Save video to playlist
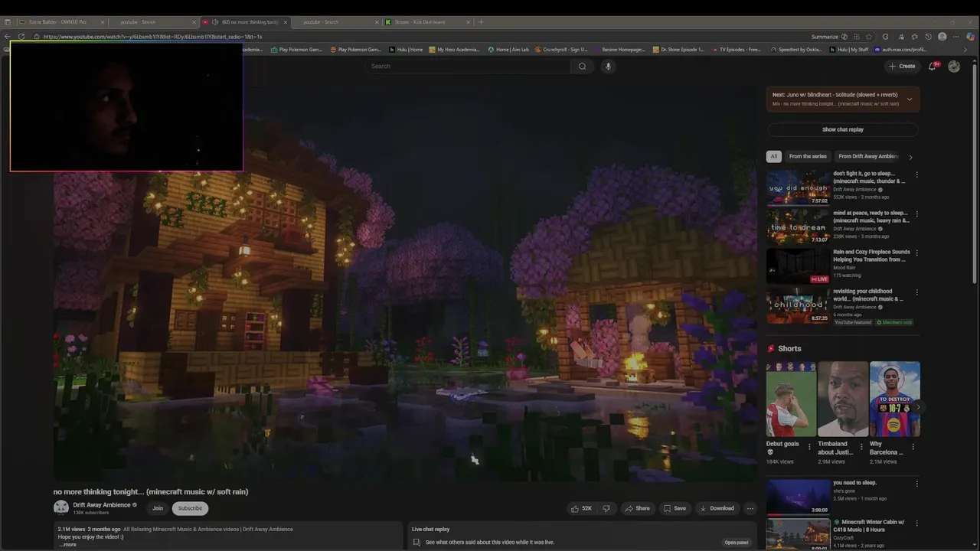Viewport: 980px width, 551px height. pos(675,508)
